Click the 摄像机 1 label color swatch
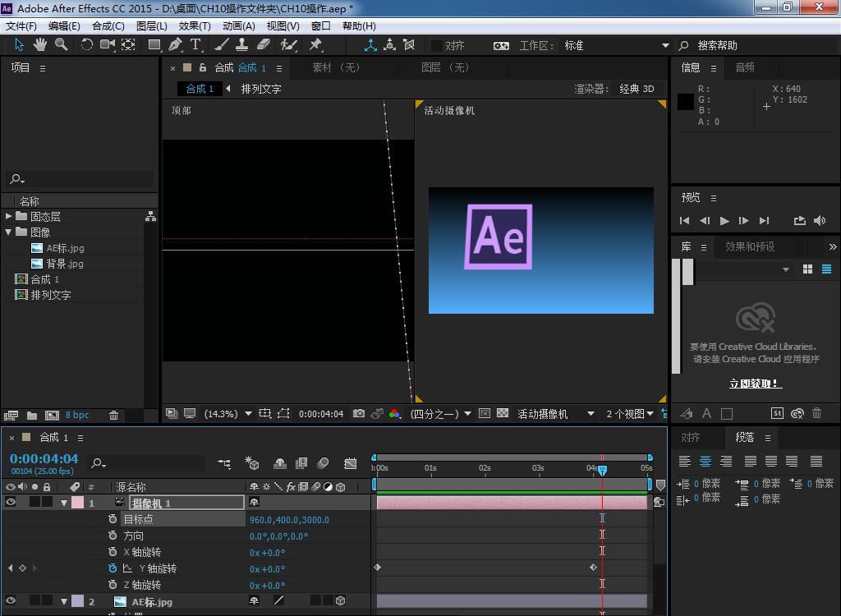Screen dimensions: 841x616 click(x=78, y=503)
